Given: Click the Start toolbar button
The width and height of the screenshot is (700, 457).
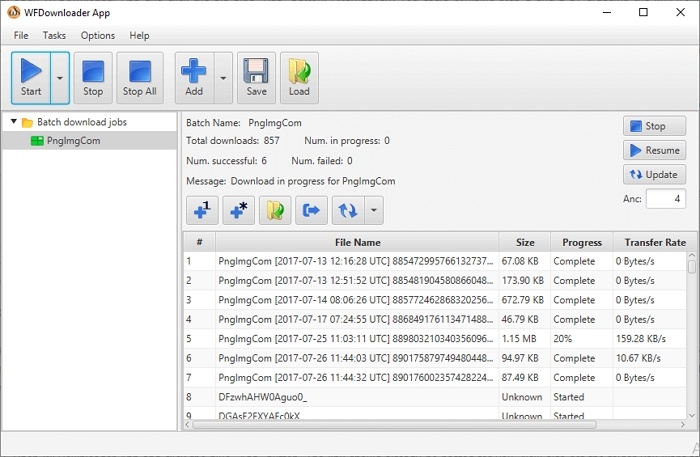Looking at the screenshot, I should (x=31, y=78).
